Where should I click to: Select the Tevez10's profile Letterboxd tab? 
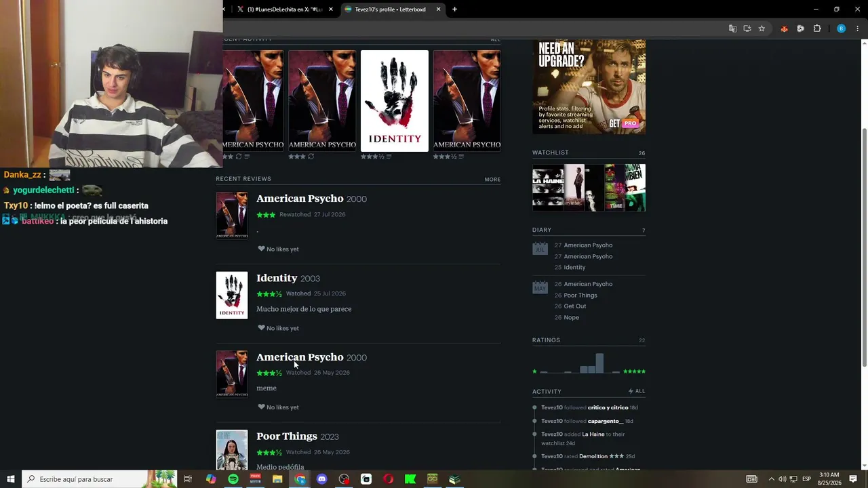393,9
